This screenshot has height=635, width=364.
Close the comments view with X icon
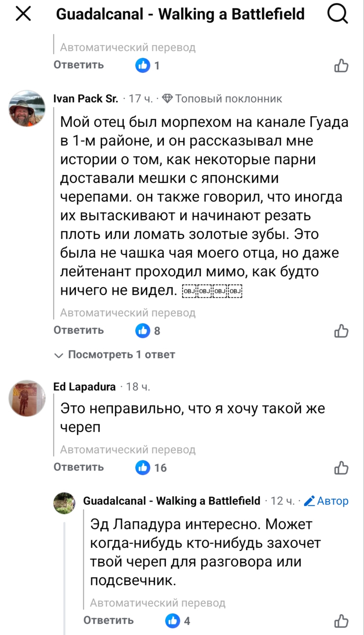click(x=23, y=14)
